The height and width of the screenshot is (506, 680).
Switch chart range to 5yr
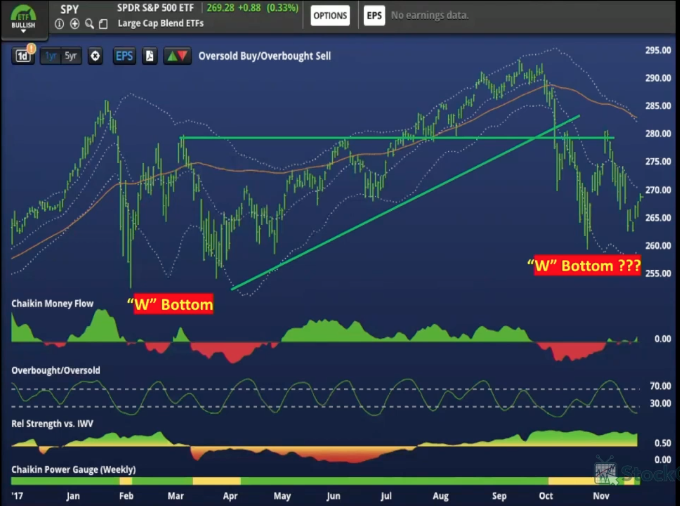71,56
